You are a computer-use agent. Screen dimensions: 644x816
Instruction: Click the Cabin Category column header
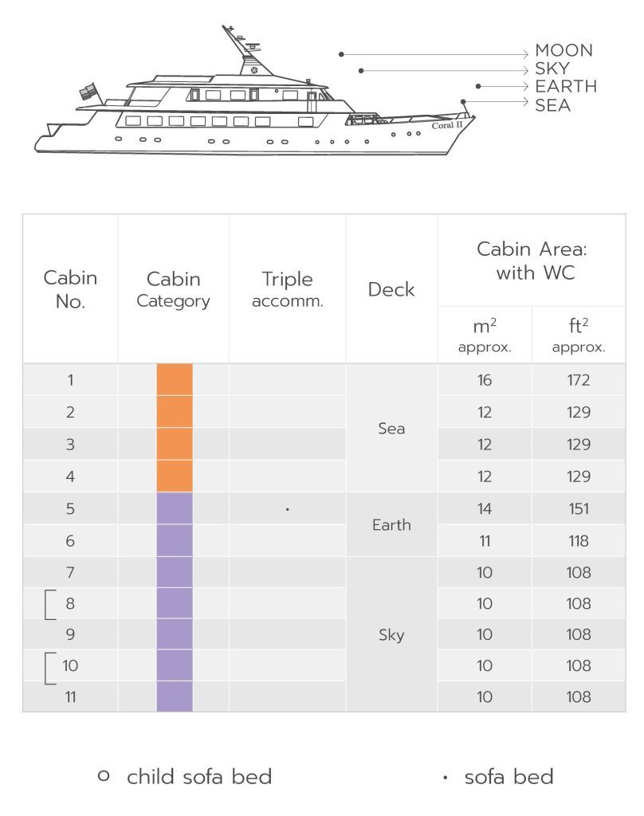173,289
